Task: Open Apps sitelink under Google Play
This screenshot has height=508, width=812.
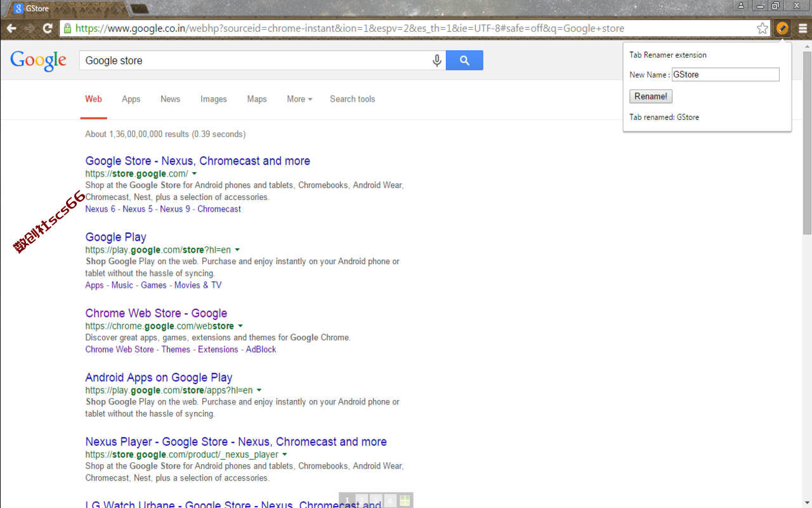Action: pos(95,285)
